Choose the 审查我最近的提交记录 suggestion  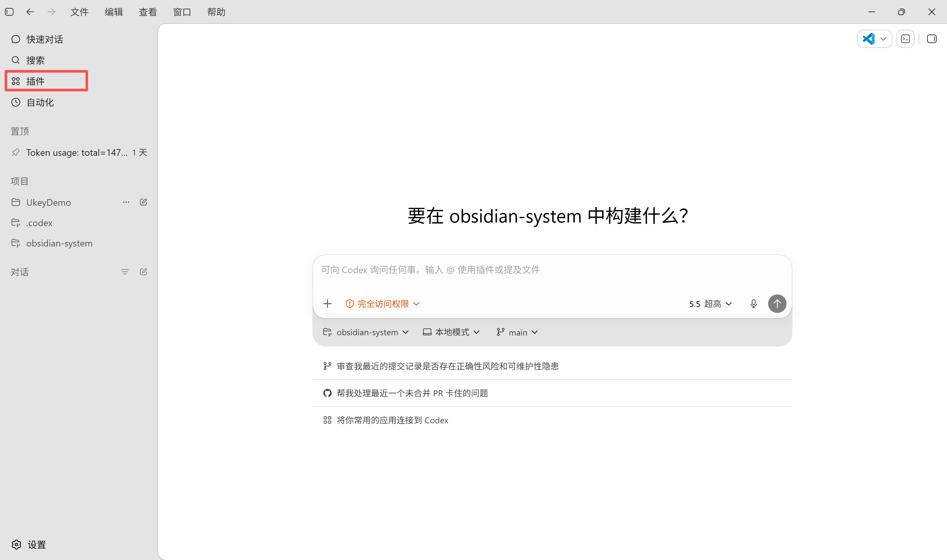tap(552, 366)
